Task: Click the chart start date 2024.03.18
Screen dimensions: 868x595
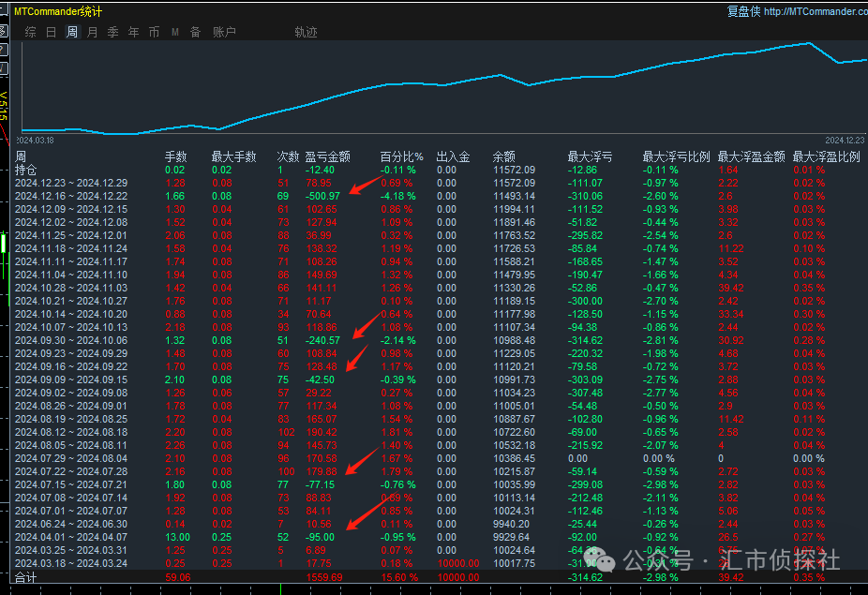Action: [x=36, y=141]
